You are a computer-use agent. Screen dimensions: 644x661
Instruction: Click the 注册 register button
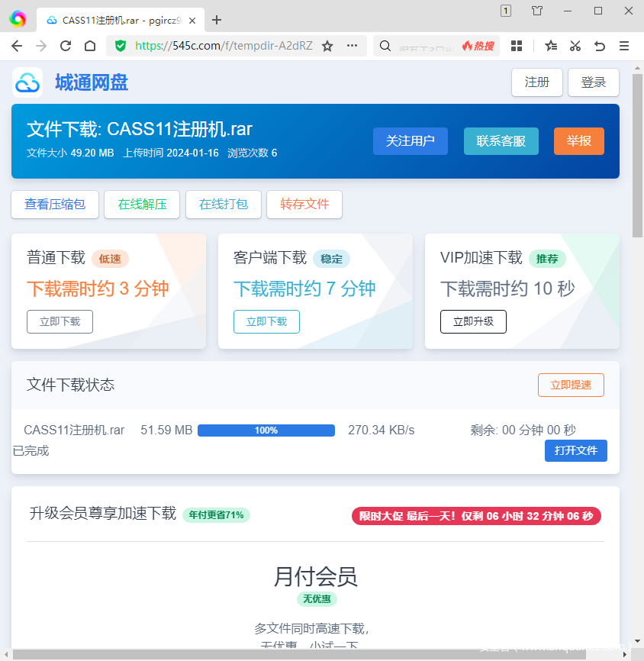(x=536, y=82)
